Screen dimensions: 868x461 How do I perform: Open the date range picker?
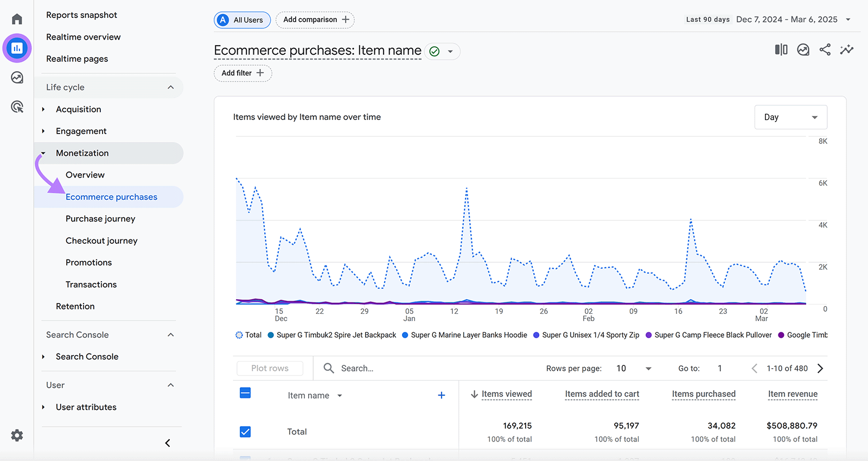pyautogui.click(x=786, y=20)
